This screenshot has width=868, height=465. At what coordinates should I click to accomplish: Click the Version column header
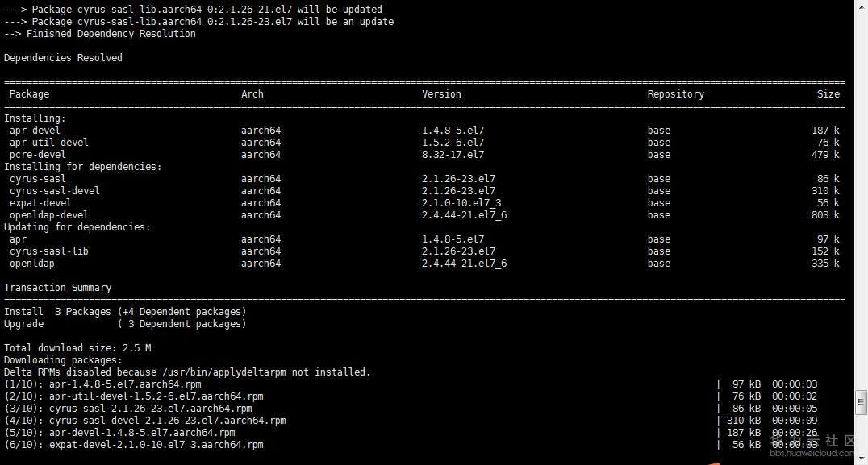click(x=441, y=94)
